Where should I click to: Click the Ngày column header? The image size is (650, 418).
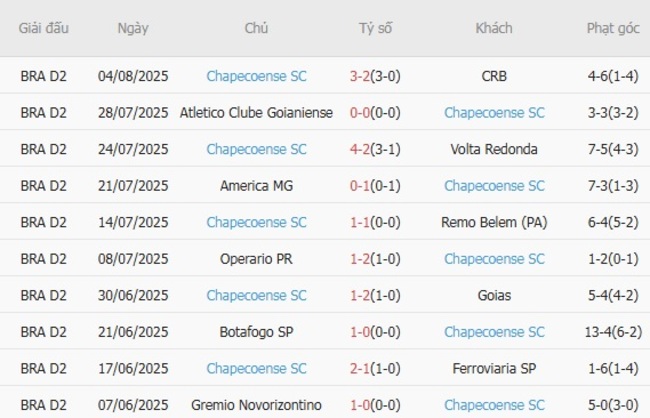point(132,28)
